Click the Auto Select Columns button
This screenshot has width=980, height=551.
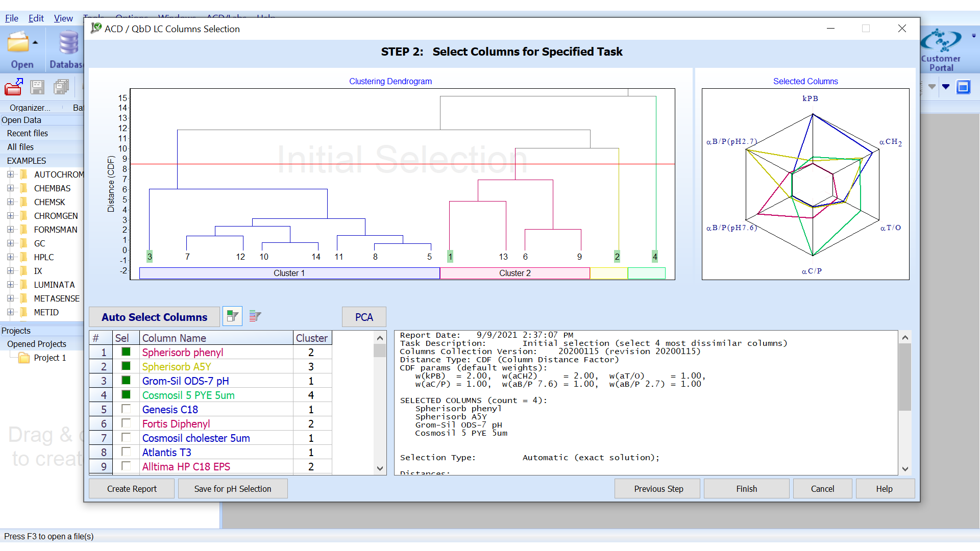pos(154,316)
